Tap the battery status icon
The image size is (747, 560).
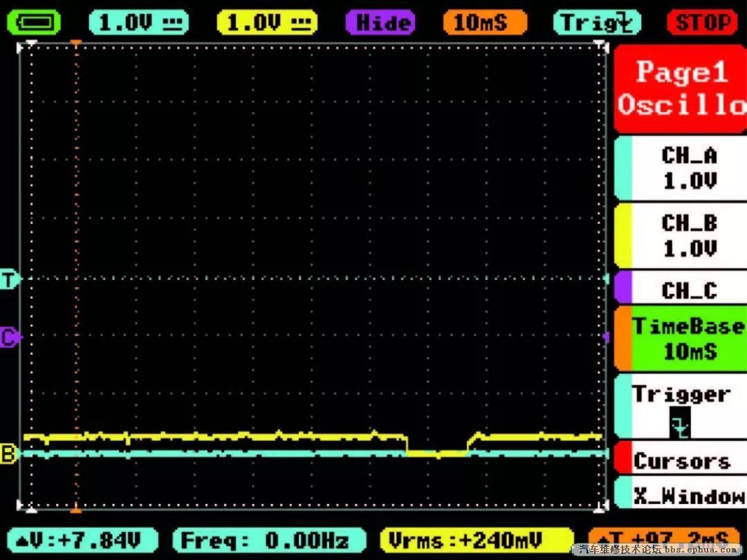coord(33,22)
